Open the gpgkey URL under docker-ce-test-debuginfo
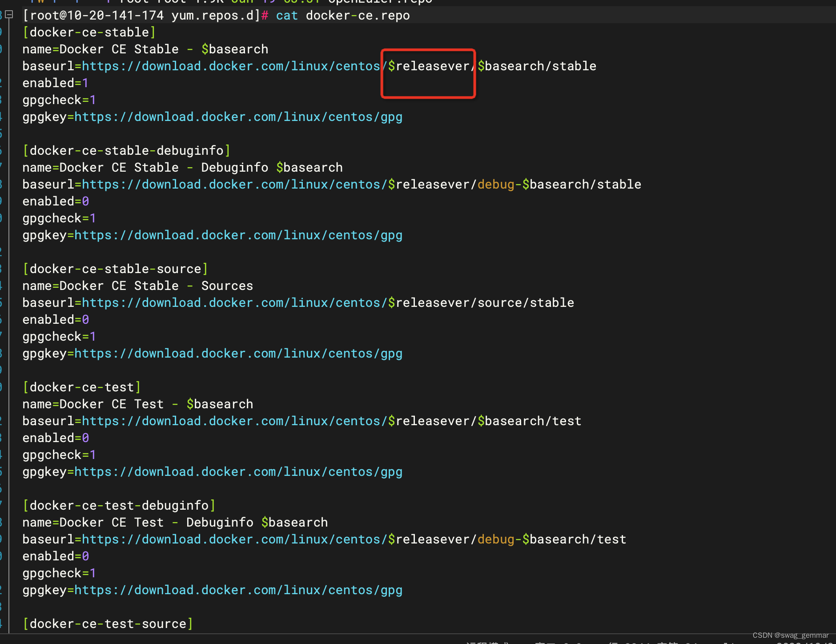The height and width of the screenshot is (644, 836). point(238,590)
